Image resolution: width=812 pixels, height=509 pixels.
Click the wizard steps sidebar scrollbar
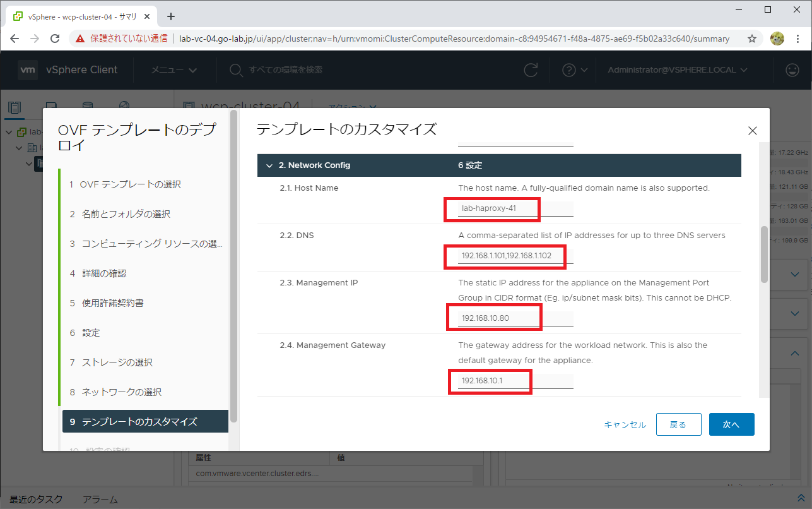click(x=233, y=265)
